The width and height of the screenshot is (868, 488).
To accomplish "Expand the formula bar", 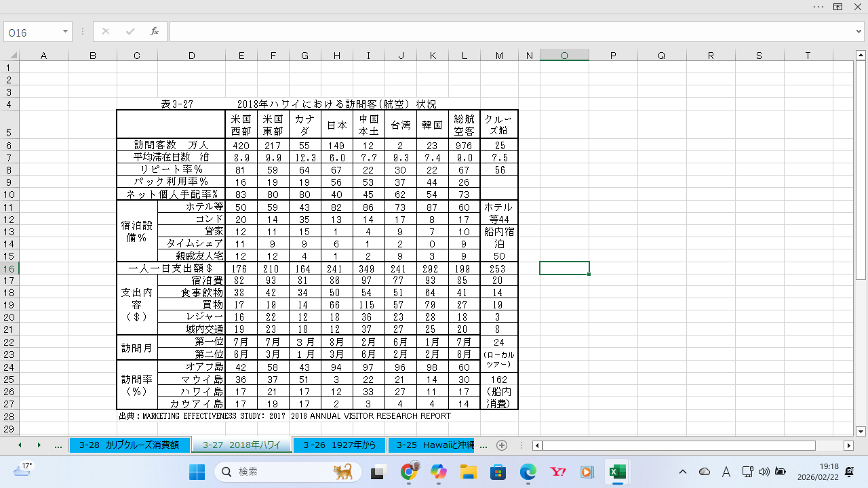I will (859, 31).
